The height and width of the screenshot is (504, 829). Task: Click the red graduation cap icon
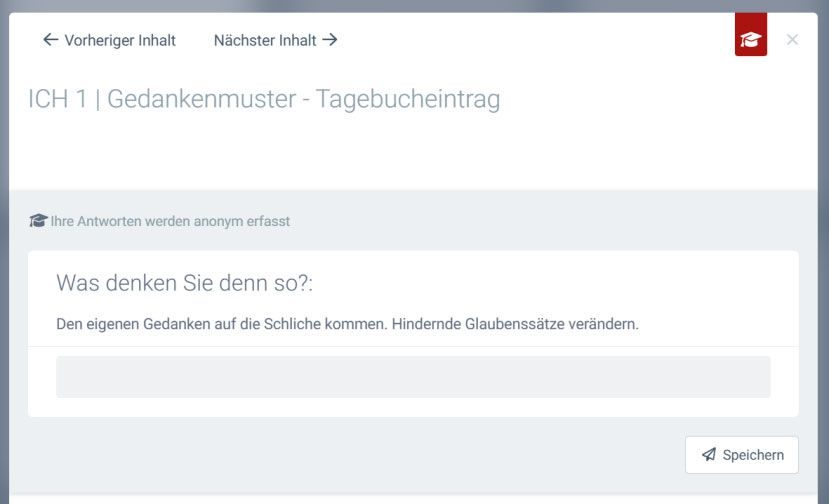pos(750,40)
